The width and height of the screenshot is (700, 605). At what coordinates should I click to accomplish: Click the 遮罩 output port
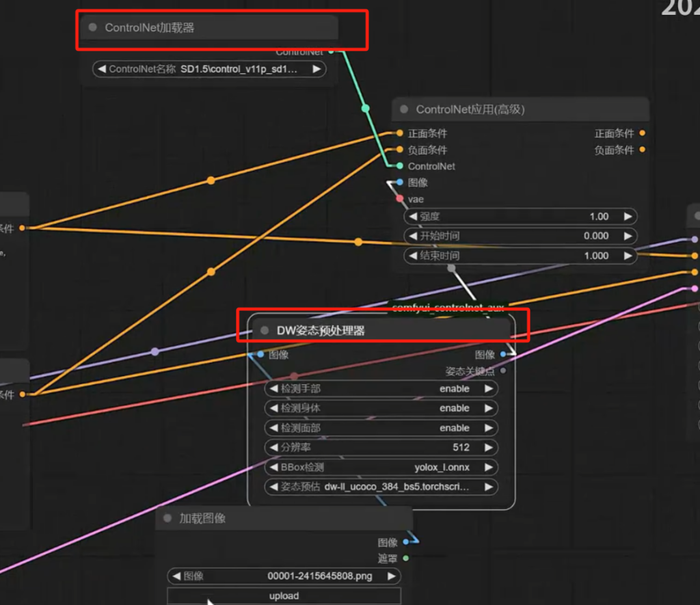click(406, 559)
